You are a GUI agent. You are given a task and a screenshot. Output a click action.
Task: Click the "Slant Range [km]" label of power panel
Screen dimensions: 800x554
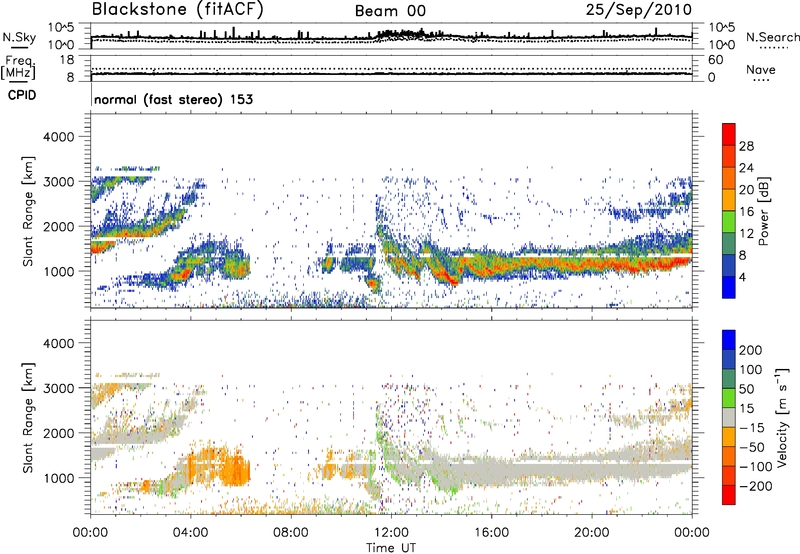(x=28, y=211)
